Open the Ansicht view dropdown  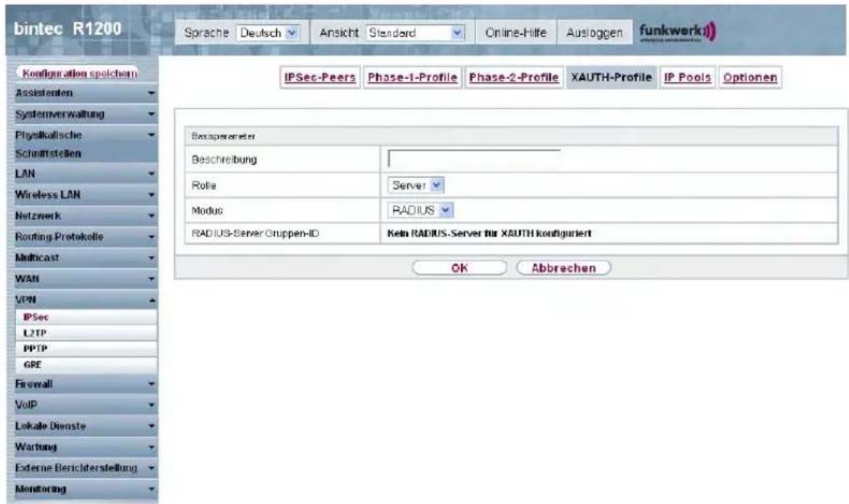click(416, 33)
